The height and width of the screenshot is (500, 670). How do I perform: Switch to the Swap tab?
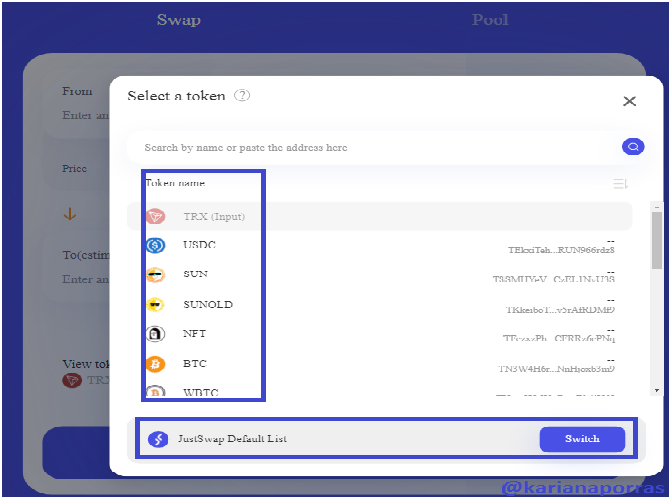(179, 20)
